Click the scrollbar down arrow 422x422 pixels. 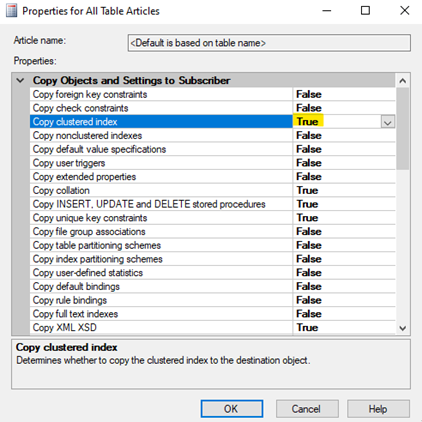pyautogui.click(x=403, y=328)
